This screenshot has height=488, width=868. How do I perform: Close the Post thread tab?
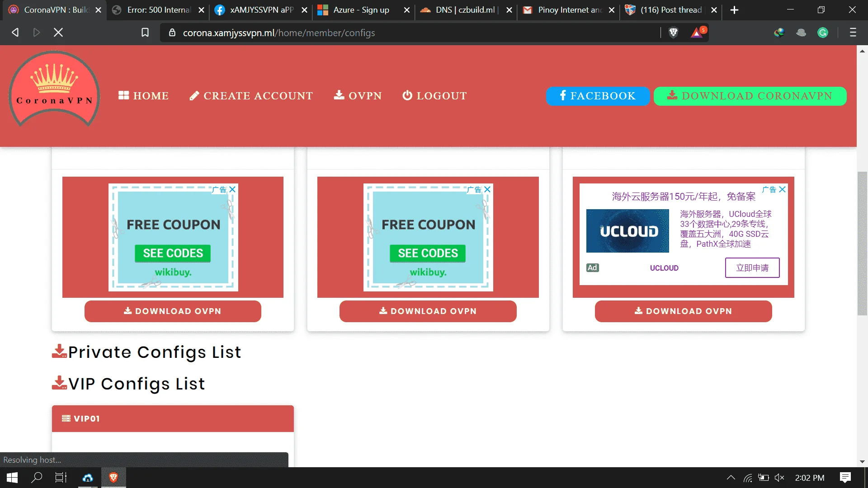714,10
